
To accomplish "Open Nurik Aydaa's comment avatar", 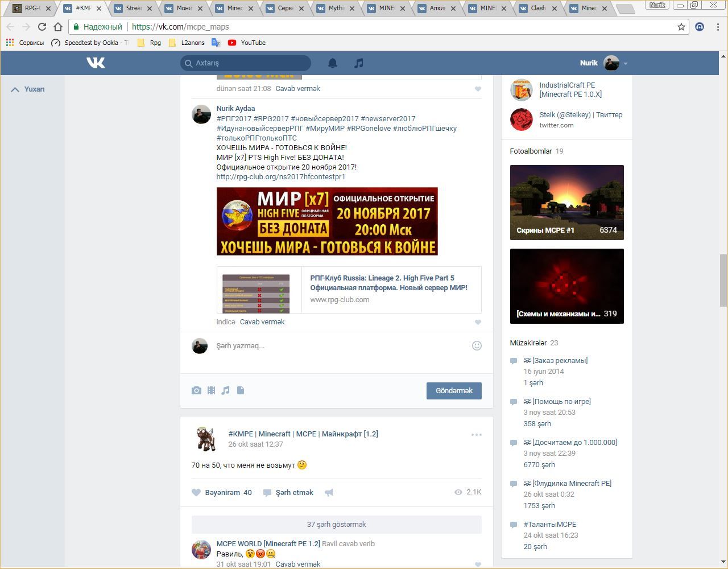I will (201, 114).
